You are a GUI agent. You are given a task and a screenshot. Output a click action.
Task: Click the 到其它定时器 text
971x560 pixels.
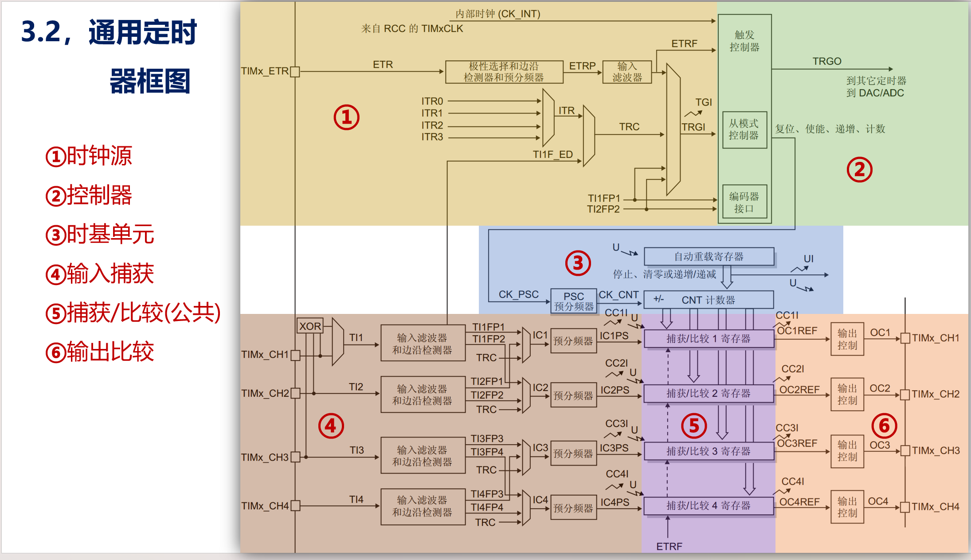click(x=877, y=81)
